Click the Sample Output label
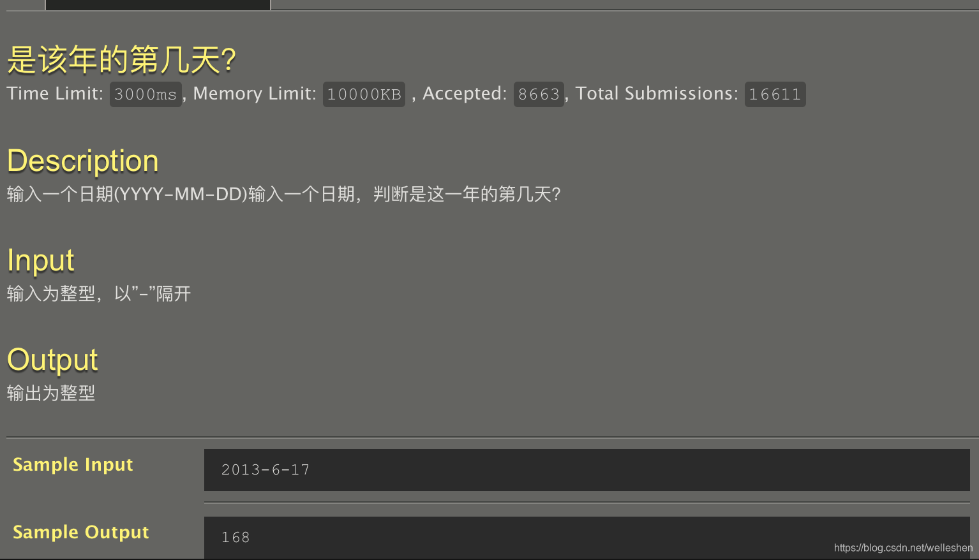Screen dimensions: 979x560 click(81, 532)
